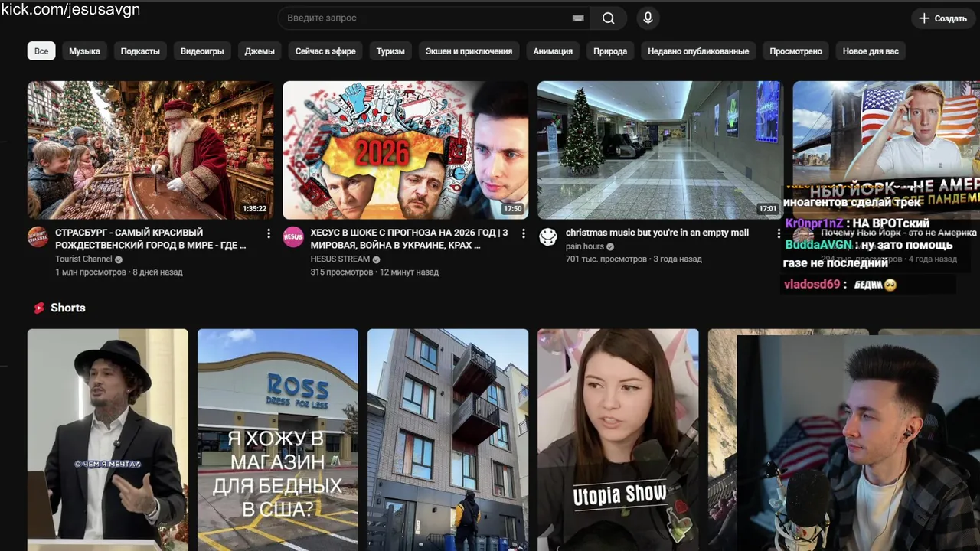The width and height of the screenshot is (980, 551).
Task: Select the Анимация filter chip
Action: (553, 51)
